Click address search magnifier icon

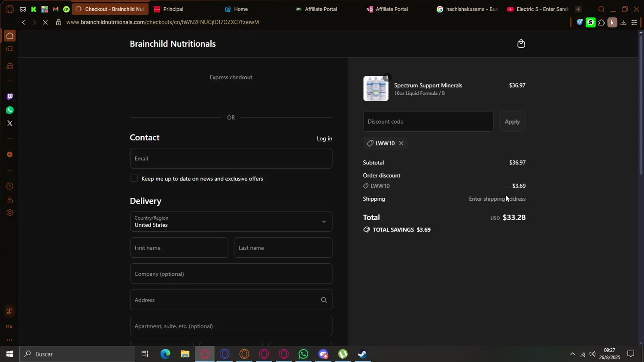tap(324, 300)
